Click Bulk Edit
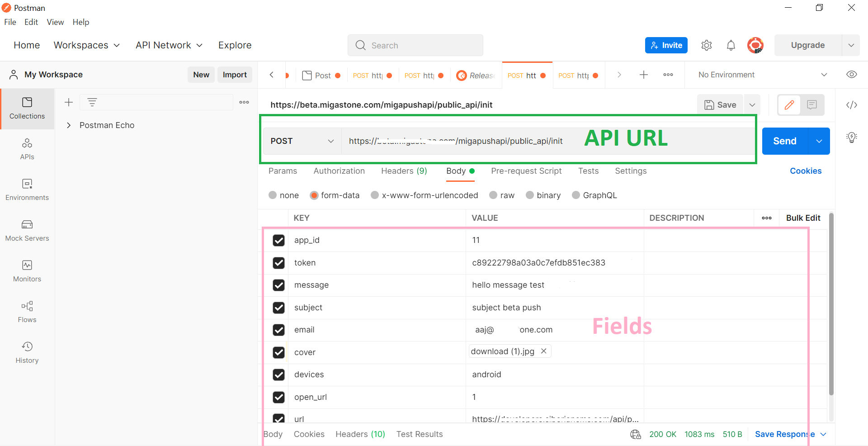The width and height of the screenshot is (868, 446). tap(803, 218)
